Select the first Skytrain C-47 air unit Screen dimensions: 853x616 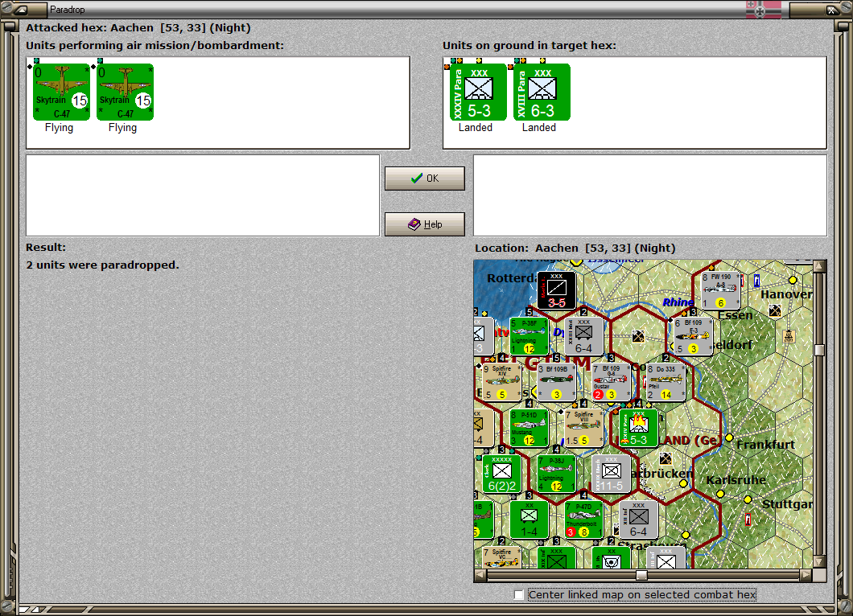61,92
